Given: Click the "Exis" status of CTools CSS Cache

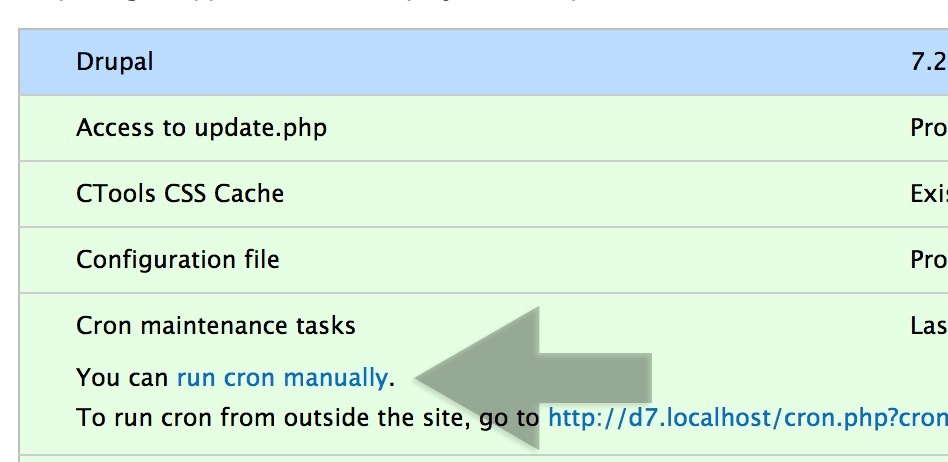Looking at the screenshot, I should (x=929, y=194).
